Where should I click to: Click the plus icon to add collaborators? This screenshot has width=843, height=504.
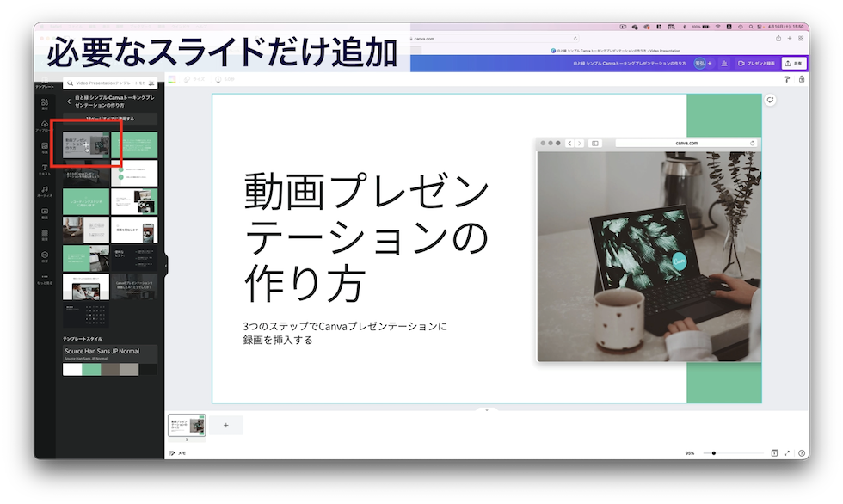[710, 64]
